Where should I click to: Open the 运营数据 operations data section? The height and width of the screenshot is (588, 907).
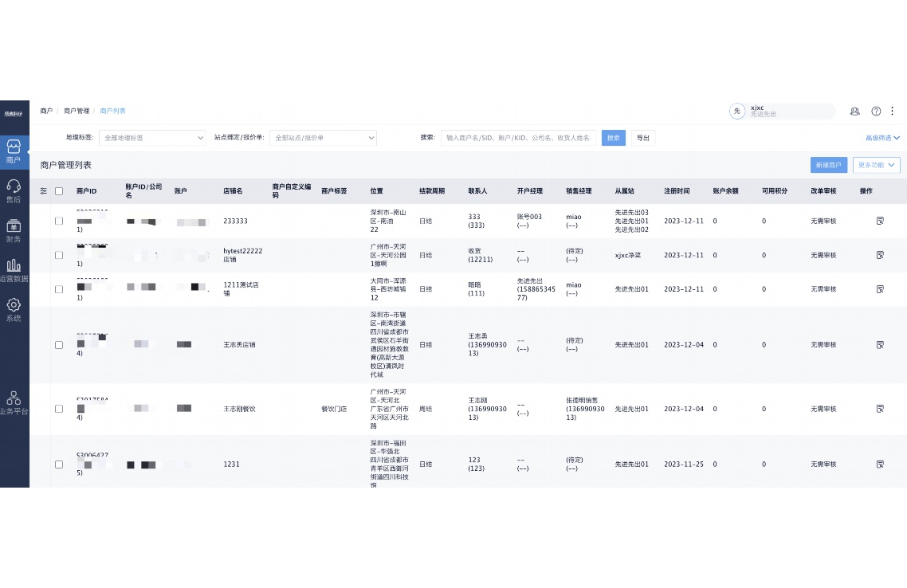coord(14,271)
